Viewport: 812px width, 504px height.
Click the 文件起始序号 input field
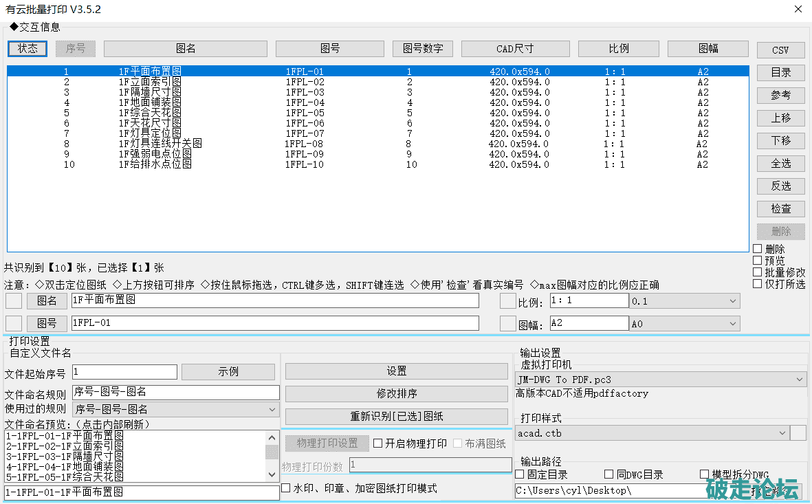[x=124, y=372]
